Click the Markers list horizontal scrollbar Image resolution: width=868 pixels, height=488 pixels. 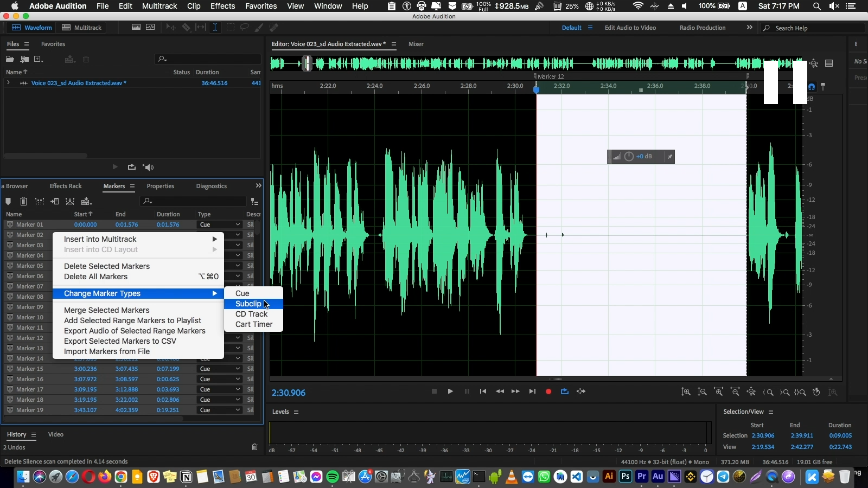(93, 419)
